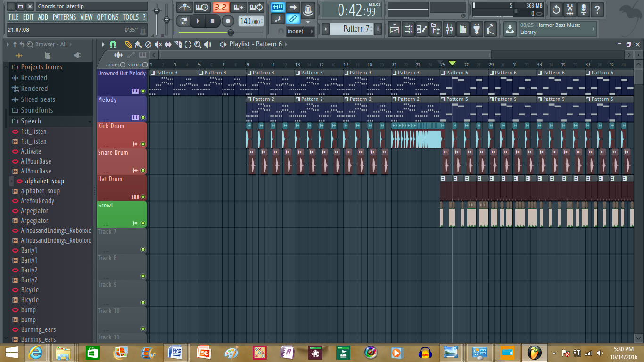Pick the Zoom magnifier tool in Playlist

[198, 44]
